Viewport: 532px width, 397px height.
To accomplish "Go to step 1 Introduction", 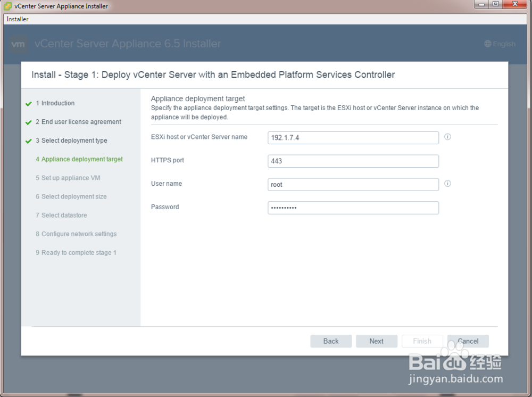I will pyautogui.click(x=55, y=103).
